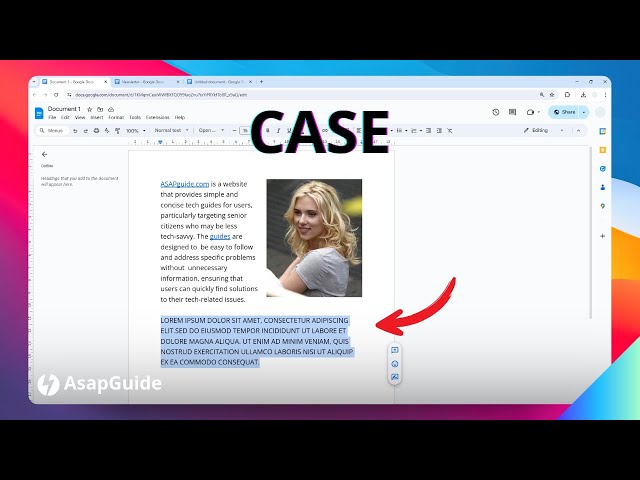Redo the last action

[x=86, y=131]
